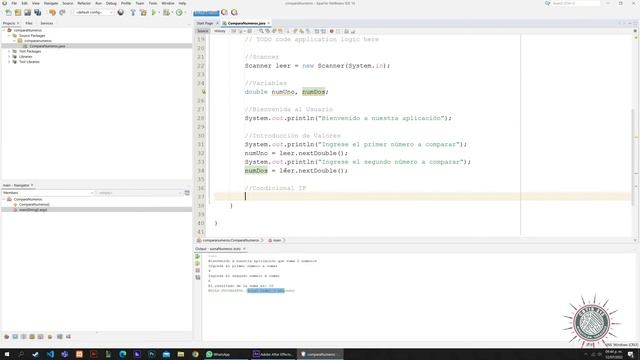The image size is (640, 360).
Task: Open the Profile Project dropdown arrow
Action: click(184, 13)
